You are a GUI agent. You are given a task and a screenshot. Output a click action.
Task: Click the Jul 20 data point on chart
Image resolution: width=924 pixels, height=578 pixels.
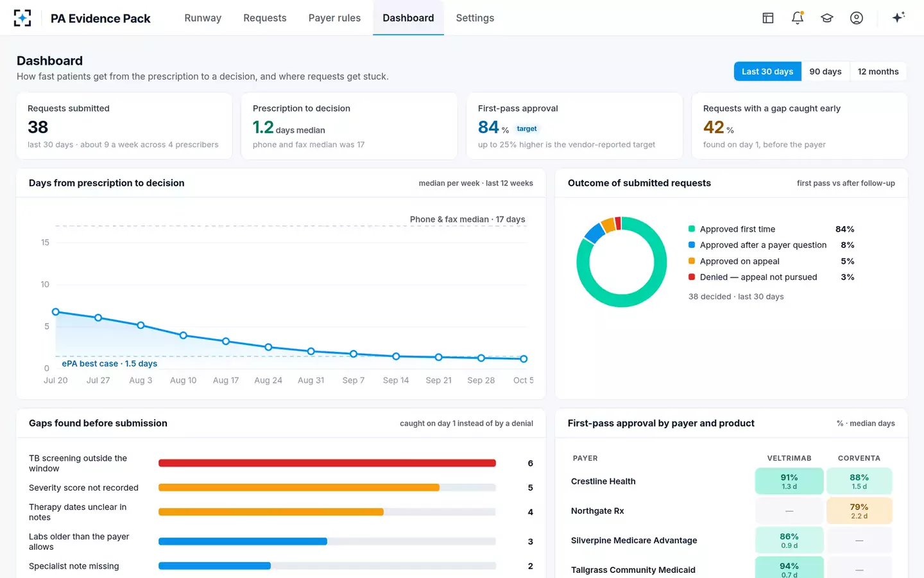click(56, 311)
